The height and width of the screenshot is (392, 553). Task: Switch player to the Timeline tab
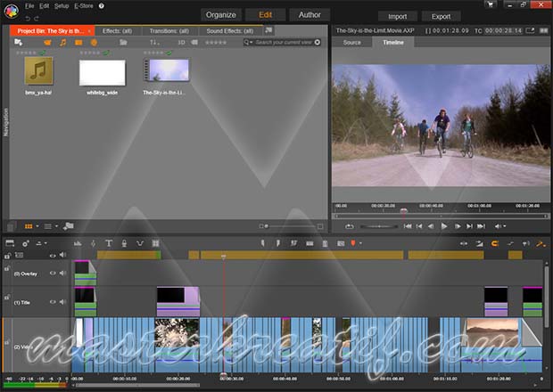click(393, 42)
